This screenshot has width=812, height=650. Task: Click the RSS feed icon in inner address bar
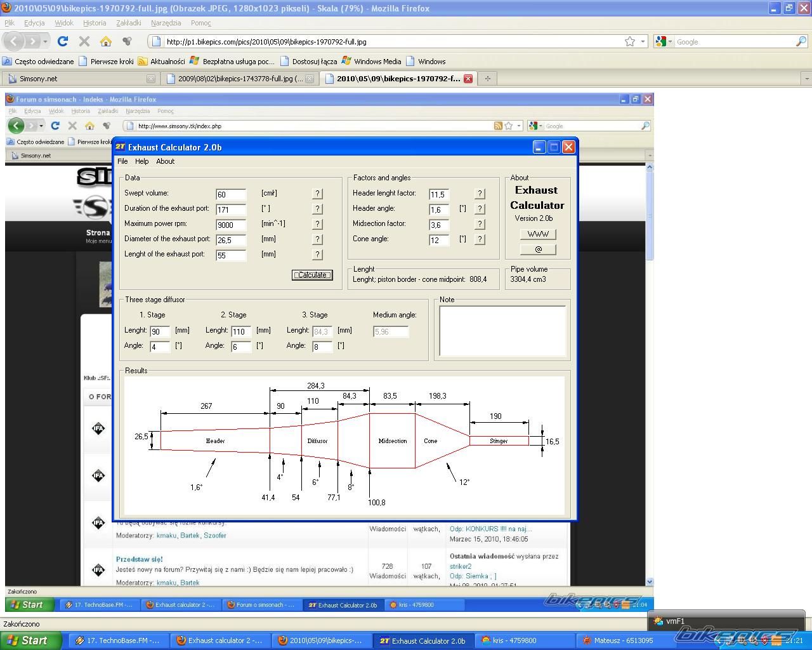click(x=498, y=126)
